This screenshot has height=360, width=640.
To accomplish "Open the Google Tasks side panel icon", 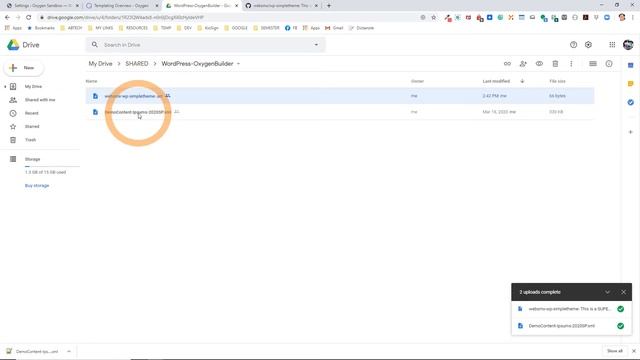I will tap(631, 102).
